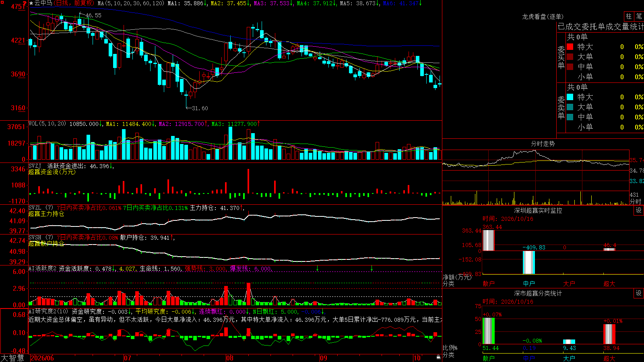Click the 大户 bar in 深市超赢分类统计
Image resolution: width=644 pixels, height=362 pixels.
(x=569, y=342)
